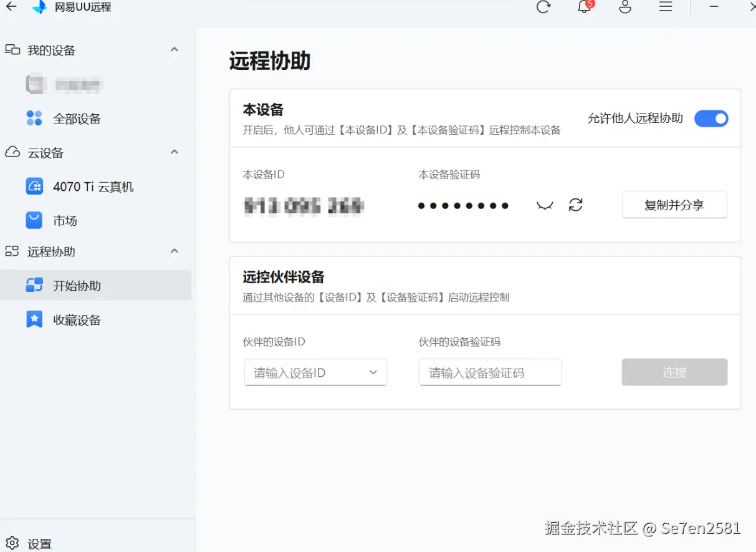Click the 开始协助 sidebar icon
Screen dimensions: 756x552
coord(34,285)
